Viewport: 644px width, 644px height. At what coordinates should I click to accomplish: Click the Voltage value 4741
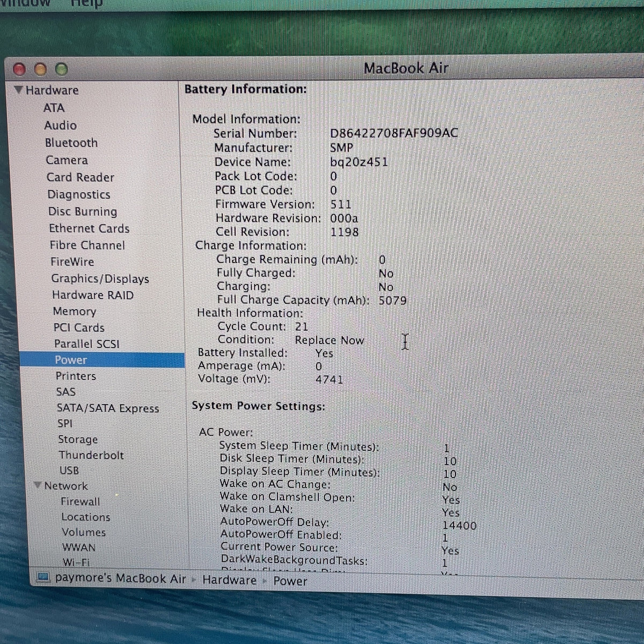pos(329,380)
